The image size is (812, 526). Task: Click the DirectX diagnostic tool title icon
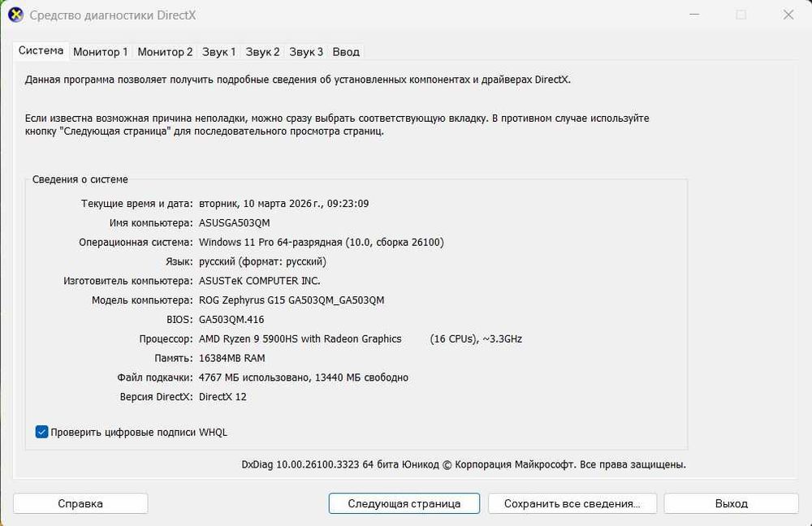tap(15, 15)
